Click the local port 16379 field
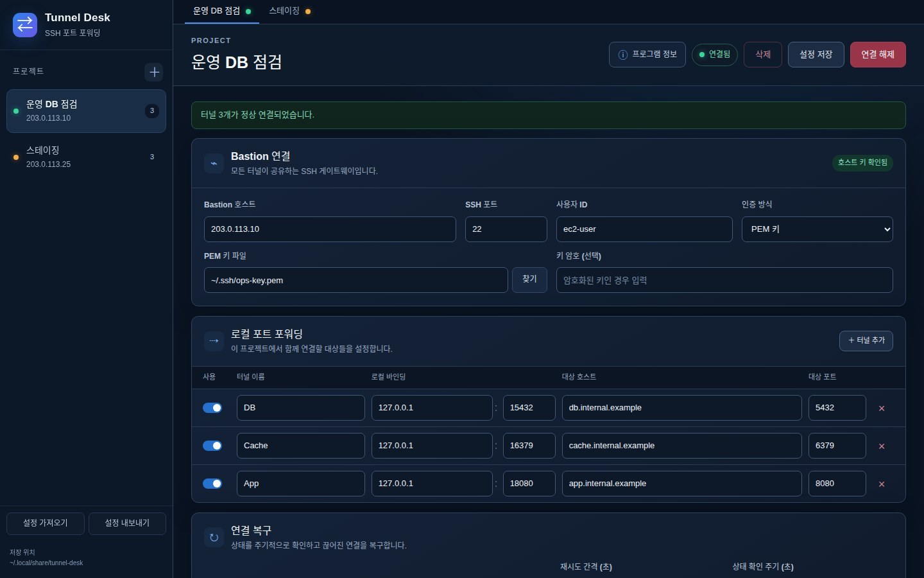 (529, 446)
